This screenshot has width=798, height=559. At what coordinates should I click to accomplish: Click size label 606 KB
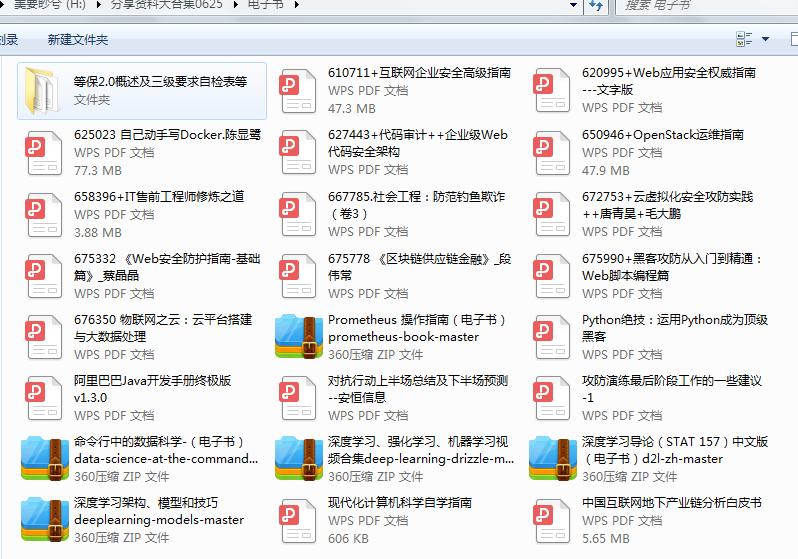tap(348, 539)
